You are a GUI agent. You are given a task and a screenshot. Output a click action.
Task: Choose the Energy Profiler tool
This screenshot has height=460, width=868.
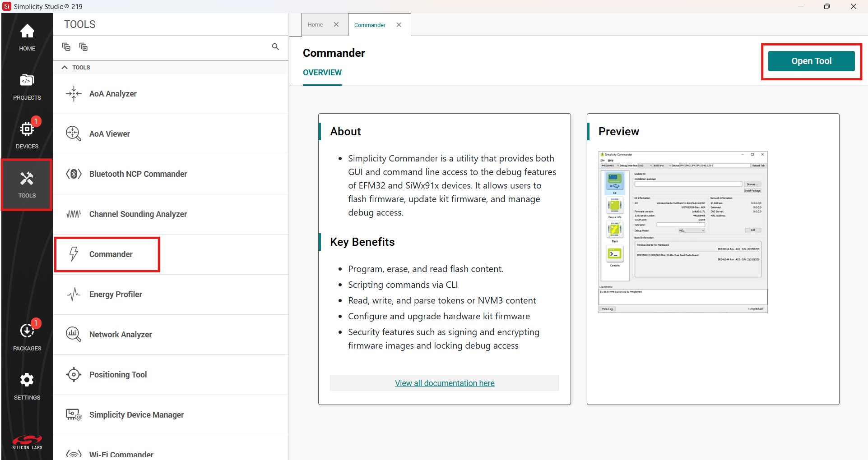click(116, 294)
